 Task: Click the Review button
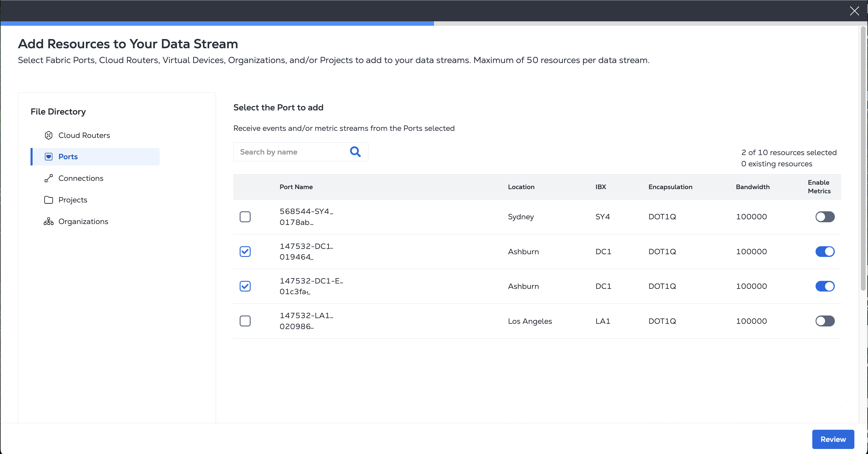833,439
